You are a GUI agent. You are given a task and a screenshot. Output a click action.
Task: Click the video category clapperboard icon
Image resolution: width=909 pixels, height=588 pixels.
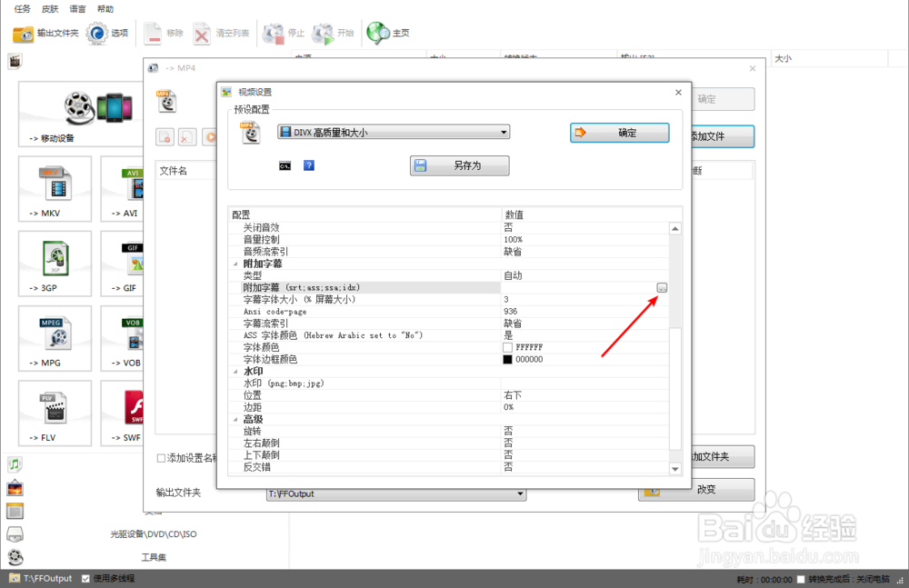click(x=15, y=60)
